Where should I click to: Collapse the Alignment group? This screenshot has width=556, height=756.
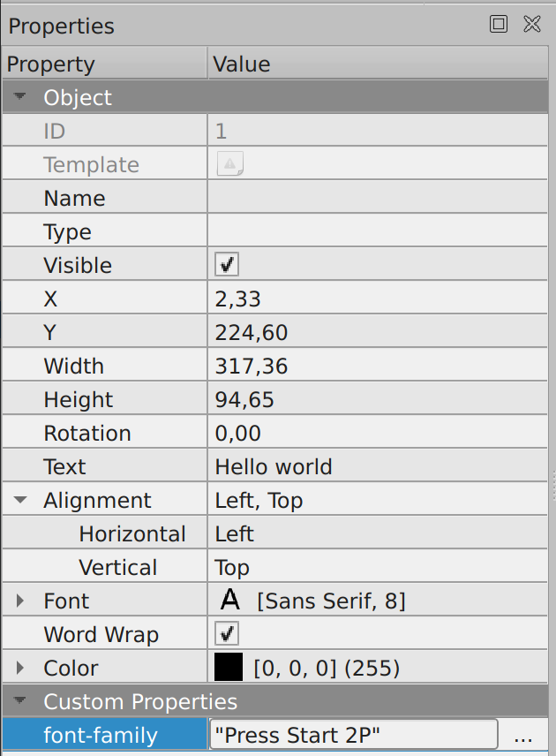coord(19,499)
